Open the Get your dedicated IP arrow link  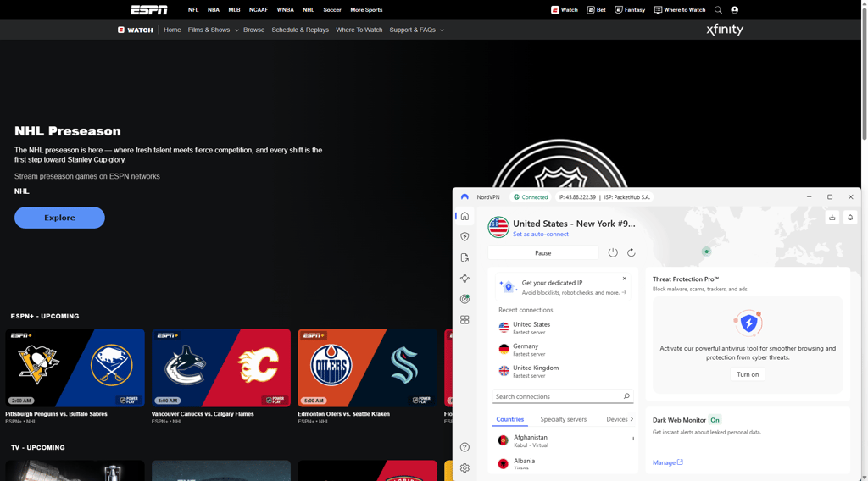pyautogui.click(x=625, y=292)
